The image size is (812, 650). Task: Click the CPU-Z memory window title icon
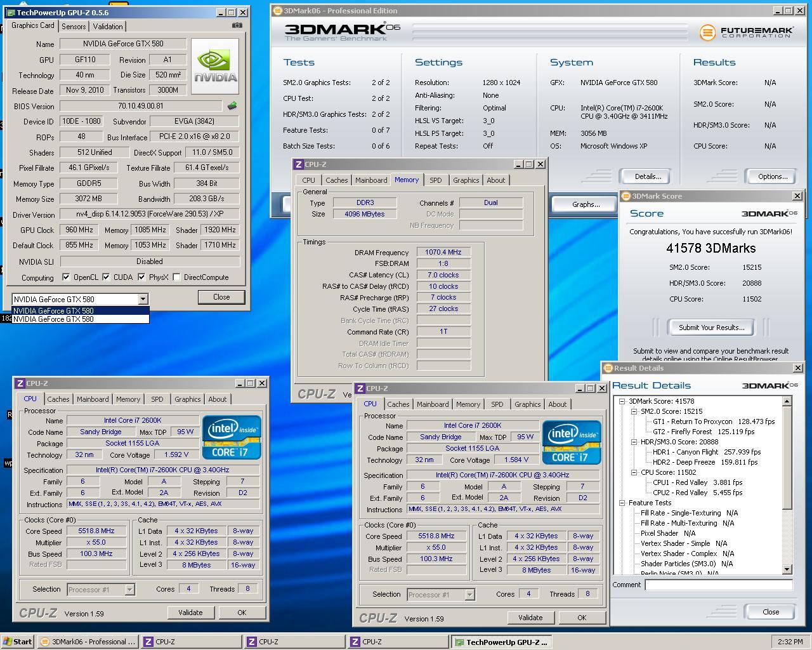[x=299, y=164]
